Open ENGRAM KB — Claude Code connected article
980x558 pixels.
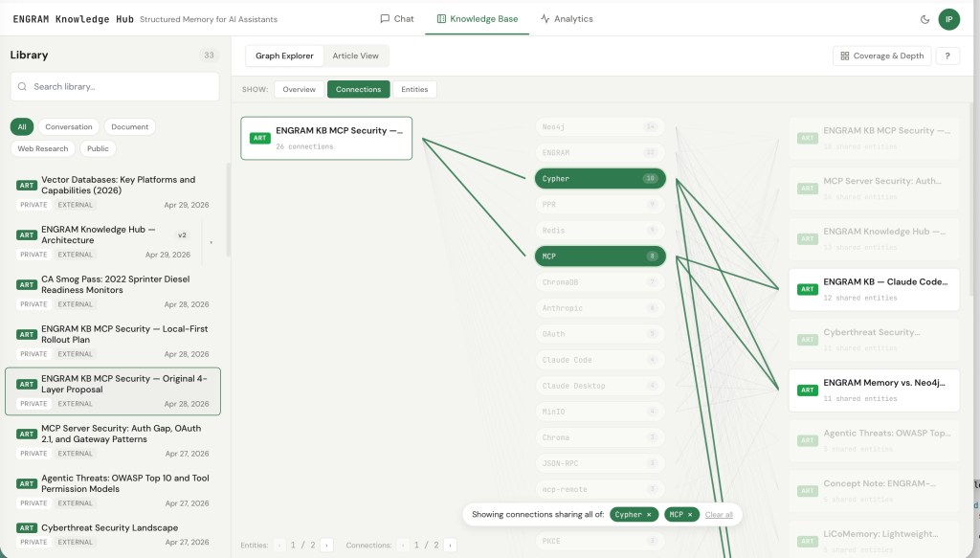point(874,289)
